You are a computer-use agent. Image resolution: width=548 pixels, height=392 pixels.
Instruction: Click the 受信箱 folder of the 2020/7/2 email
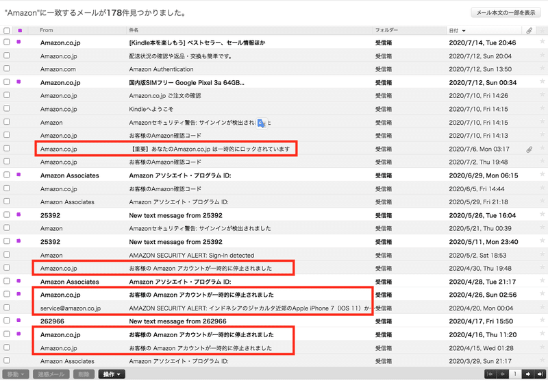point(384,162)
